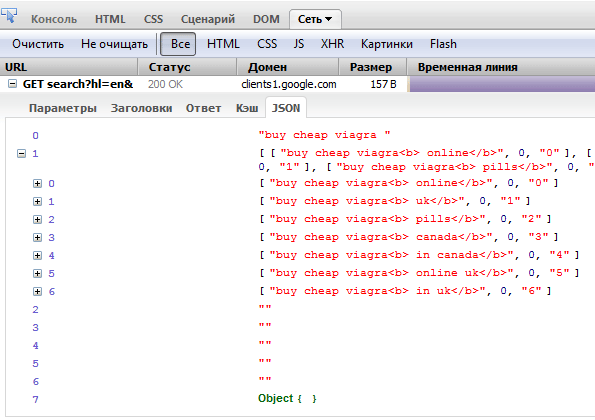595x420 pixels.
Task: Select the GET search?hl=en& request text
Action: (x=78, y=84)
